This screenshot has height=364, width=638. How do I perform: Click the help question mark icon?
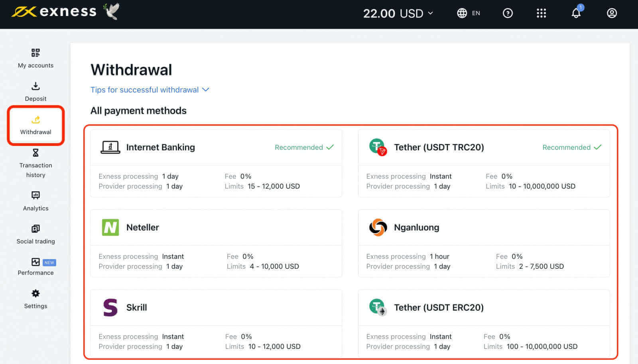[508, 13]
